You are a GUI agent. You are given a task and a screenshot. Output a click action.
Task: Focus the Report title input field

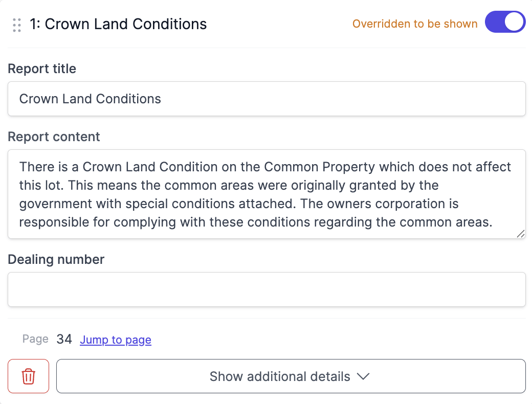(x=267, y=99)
